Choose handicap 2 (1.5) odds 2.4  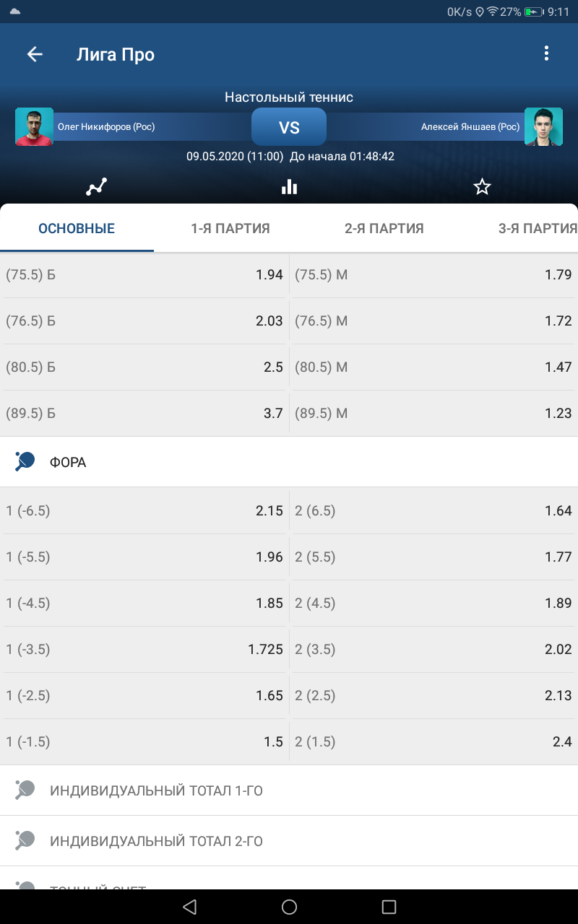point(433,742)
